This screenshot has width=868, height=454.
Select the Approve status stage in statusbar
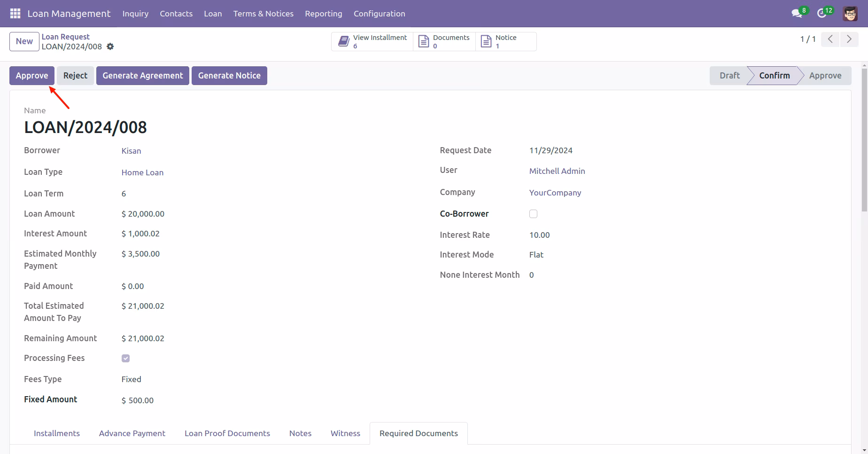825,76
